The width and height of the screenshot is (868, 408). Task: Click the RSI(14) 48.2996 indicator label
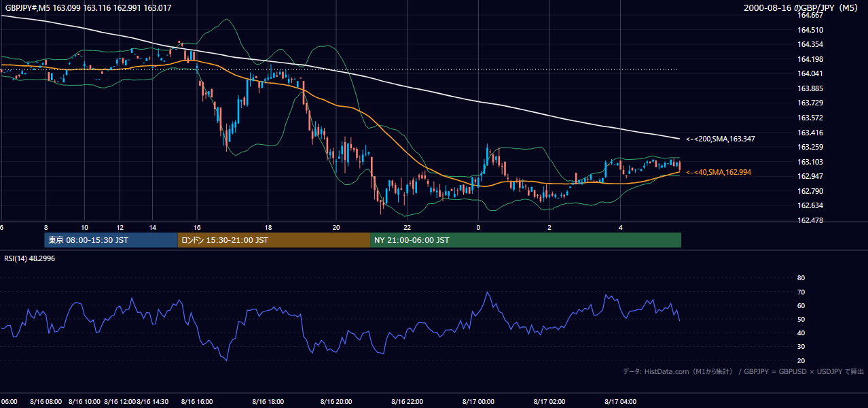[30, 258]
